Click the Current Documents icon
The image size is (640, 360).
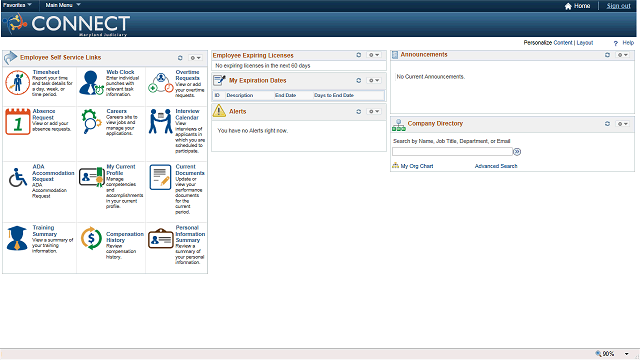click(x=160, y=177)
